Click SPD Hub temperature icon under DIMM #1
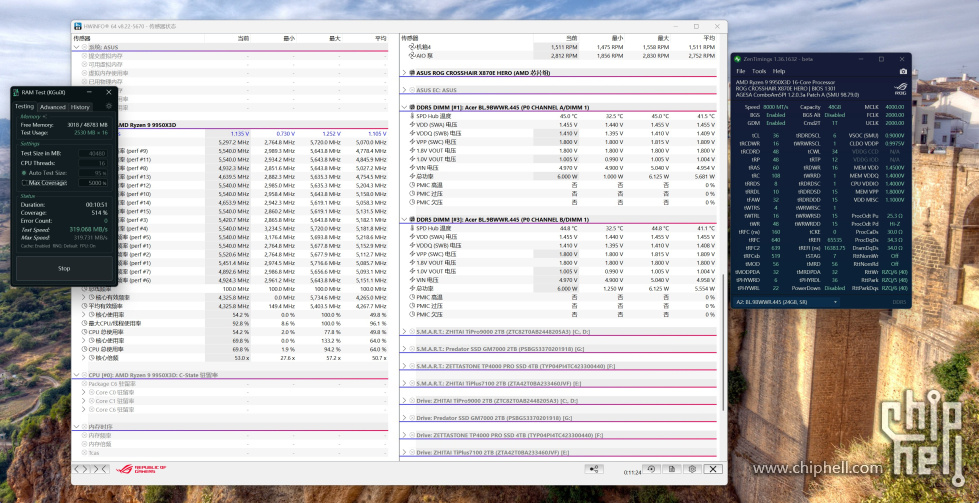 [x=412, y=116]
